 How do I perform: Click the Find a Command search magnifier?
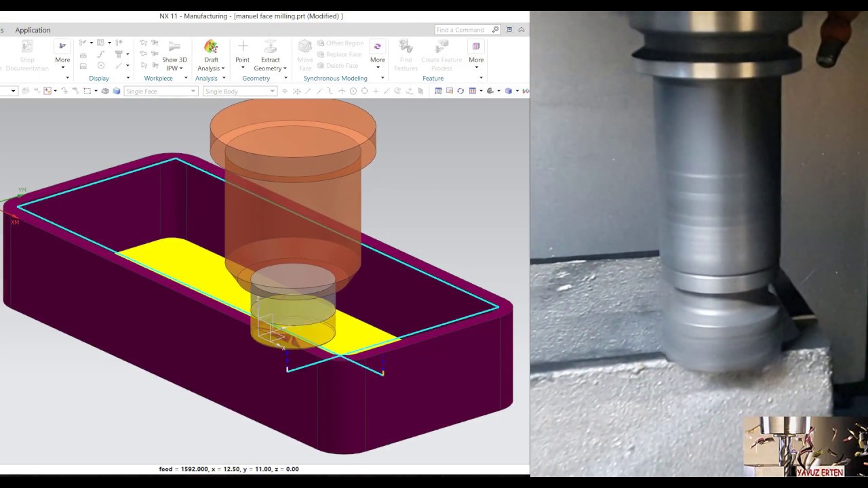click(496, 30)
